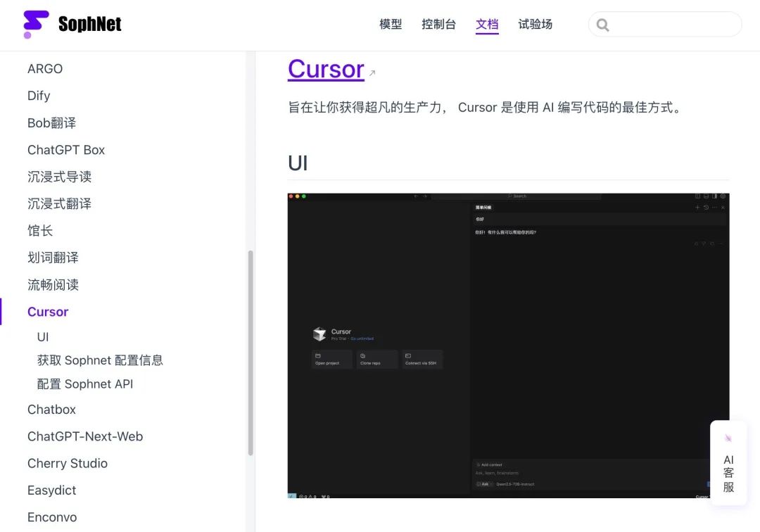Screen dimensions: 760x532
Task: Select the active Cursor sidebar item
Action: 48,312
